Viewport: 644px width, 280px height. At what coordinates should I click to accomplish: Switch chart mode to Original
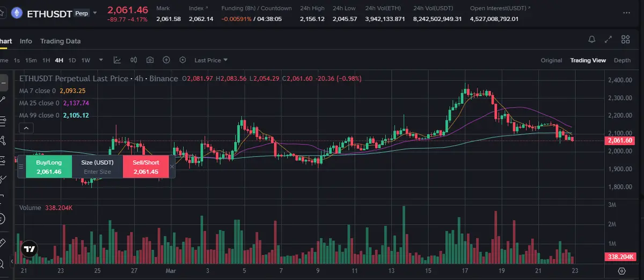click(x=551, y=60)
